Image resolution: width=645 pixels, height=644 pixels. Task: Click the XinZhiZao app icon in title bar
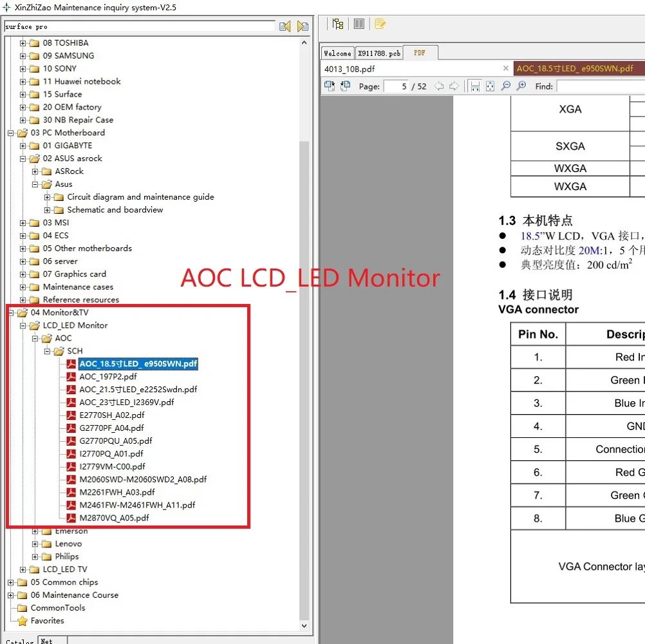(x=6, y=7)
